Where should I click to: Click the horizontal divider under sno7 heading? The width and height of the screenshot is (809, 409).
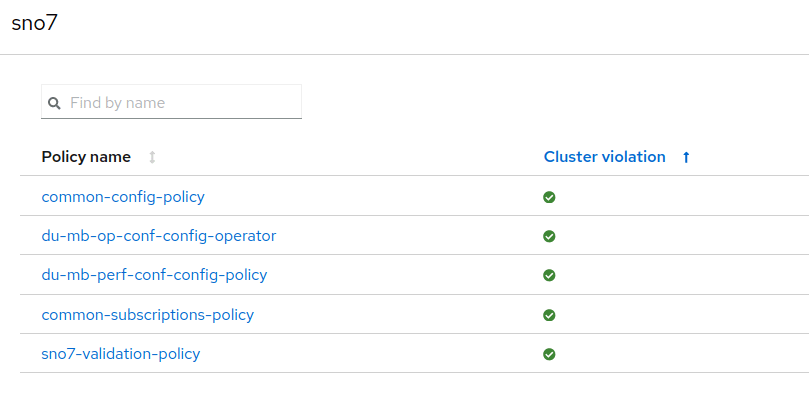click(x=400, y=54)
